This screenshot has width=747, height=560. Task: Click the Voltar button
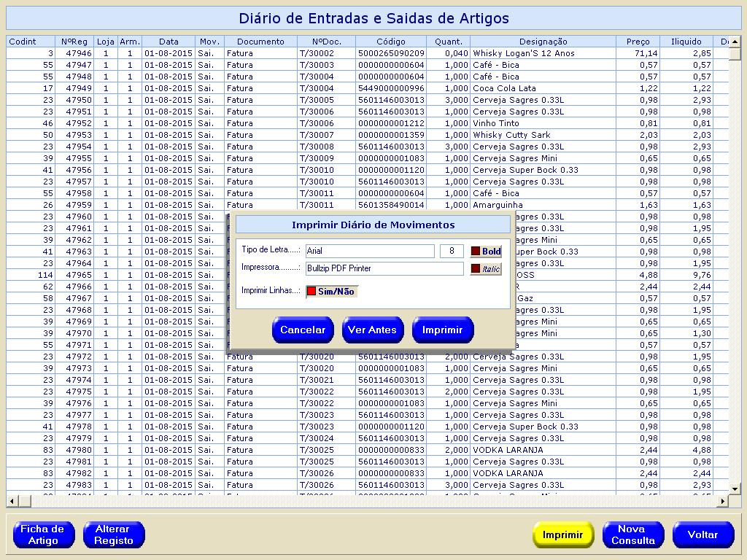[x=703, y=534]
